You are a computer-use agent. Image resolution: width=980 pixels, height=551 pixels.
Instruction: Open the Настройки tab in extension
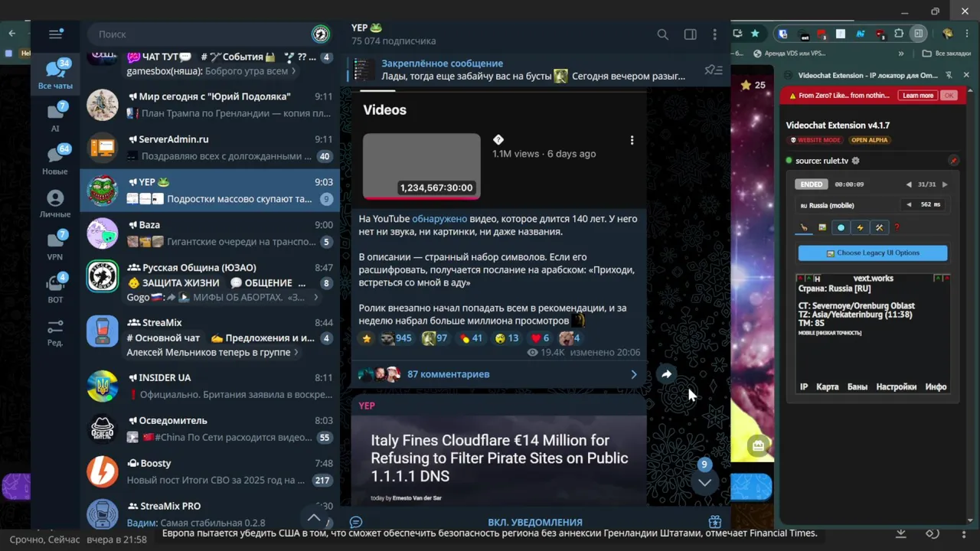coord(897,387)
